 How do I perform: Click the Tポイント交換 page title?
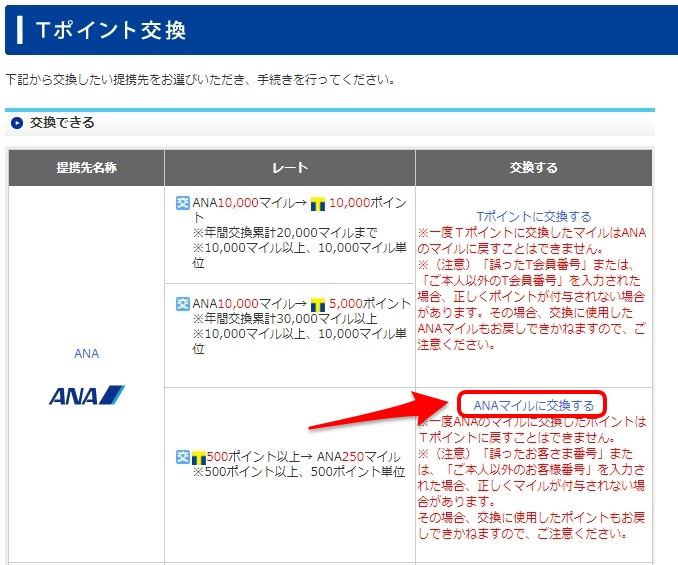click(x=111, y=30)
